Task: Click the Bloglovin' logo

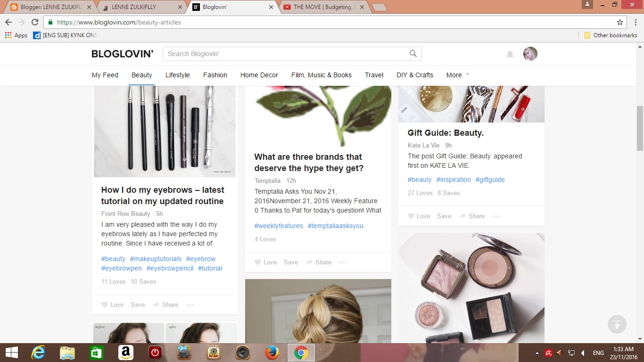Action: pyautogui.click(x=123, y=54)
